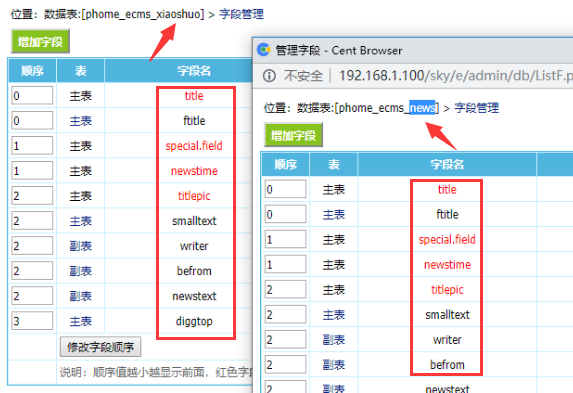Click 主表 link in ftitle row, xiaoshuo window
573x393 pixels.
(x=80, y=121)
